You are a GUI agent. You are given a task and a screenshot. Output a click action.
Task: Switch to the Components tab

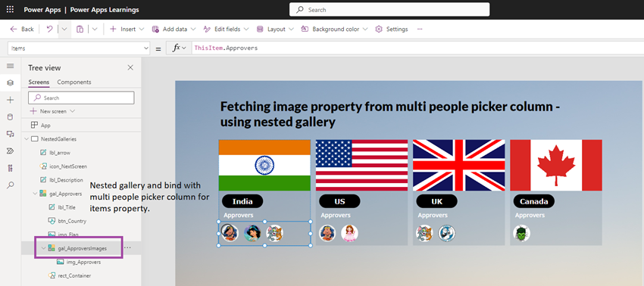pos(74,82)
